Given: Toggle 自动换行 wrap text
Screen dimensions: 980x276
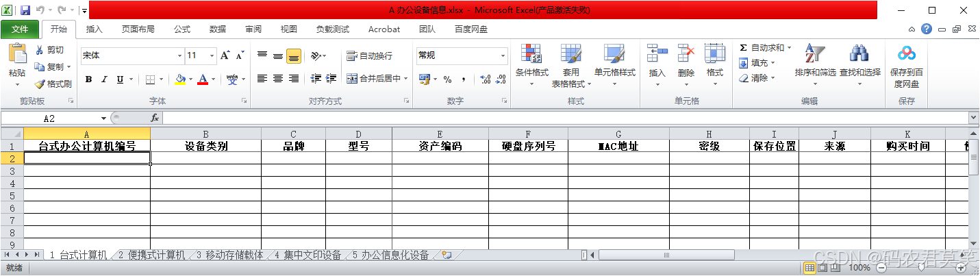Looking at the screenshot, I should (x=370, y=56).
